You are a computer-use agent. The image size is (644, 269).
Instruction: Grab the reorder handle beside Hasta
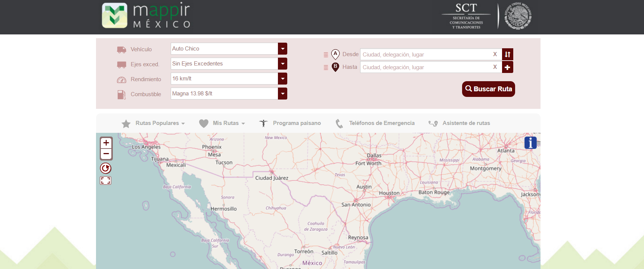(x=326, y=67)
